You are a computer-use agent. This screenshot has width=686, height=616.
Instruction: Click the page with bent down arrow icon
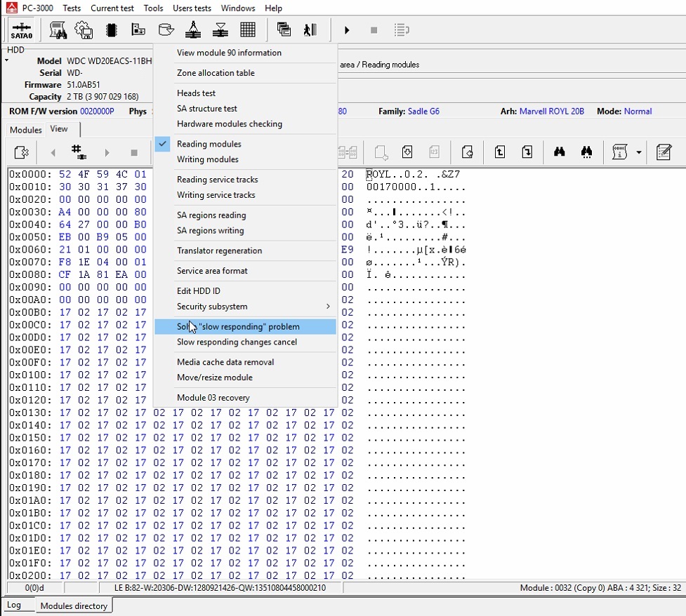(527, 152)
